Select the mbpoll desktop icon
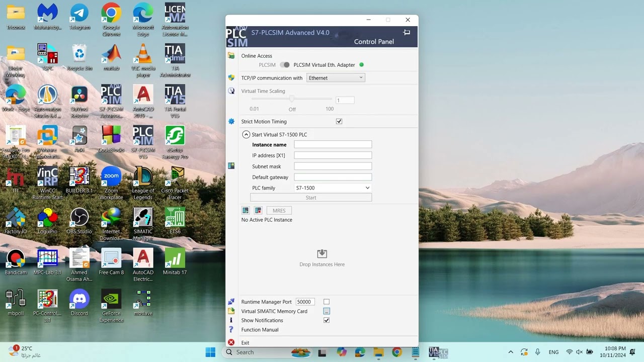Image resolution: width=644 pixels, height=362 pixels. [x=16, y=303]
